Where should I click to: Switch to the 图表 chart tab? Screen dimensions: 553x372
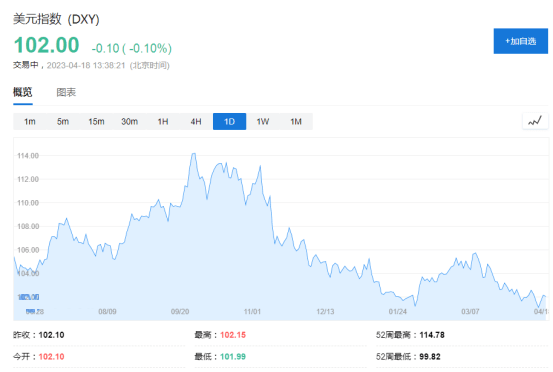click(x=66, y=92)
